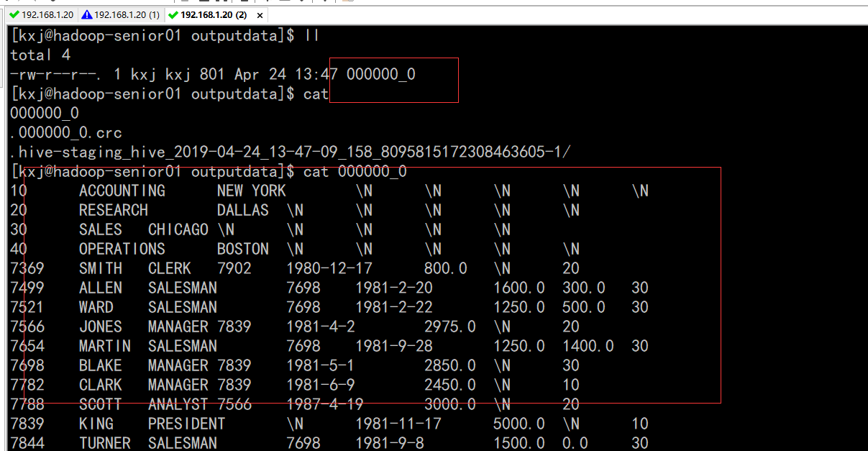The width and height of the screenshot is (868, 451).
Task: Click employee number '7844'
Action: point(27,443)
